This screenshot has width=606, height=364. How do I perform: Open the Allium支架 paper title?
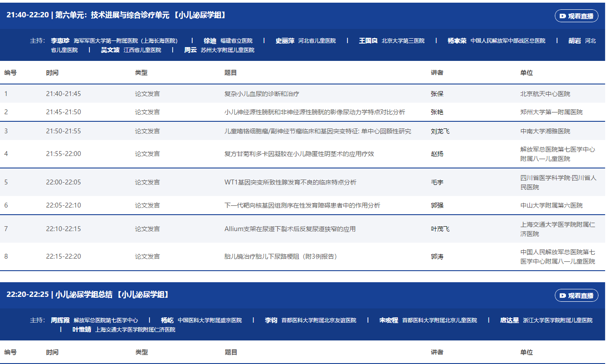[290, 229]
